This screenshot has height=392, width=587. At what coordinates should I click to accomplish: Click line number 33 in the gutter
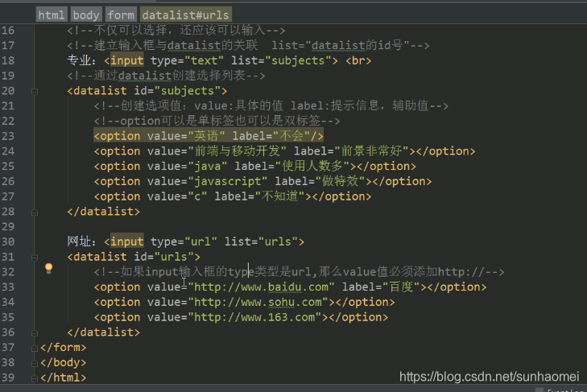tap(8, 287)
